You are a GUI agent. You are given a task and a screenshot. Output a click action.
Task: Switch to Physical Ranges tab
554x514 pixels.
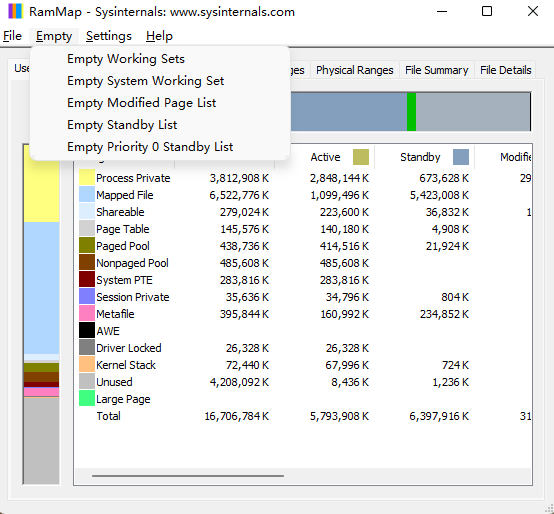pyautogui.click(x=354, y=70)
